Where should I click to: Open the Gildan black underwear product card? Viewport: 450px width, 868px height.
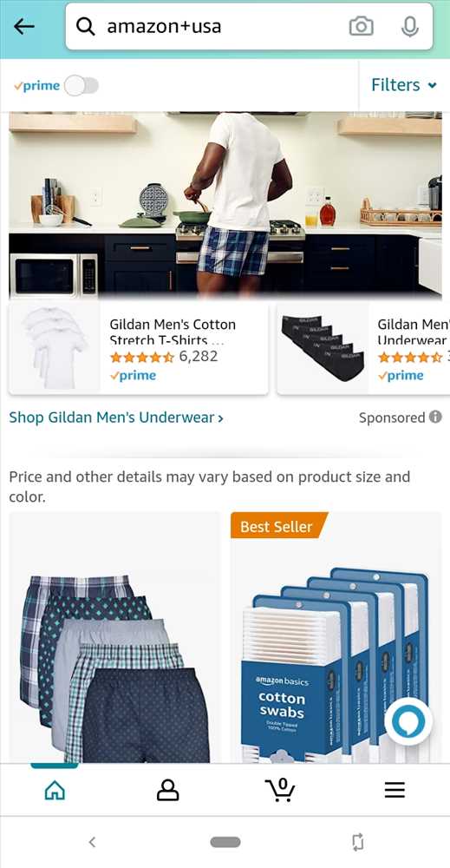click(363, 348)
